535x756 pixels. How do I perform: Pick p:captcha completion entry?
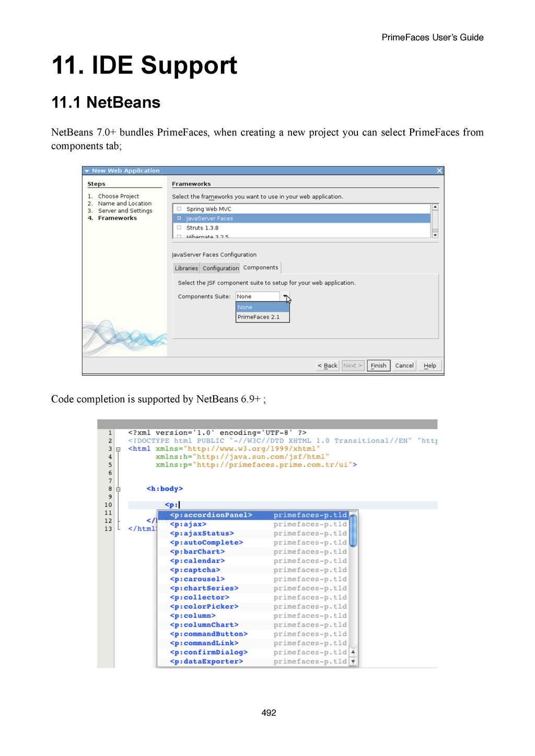[253, 570]
